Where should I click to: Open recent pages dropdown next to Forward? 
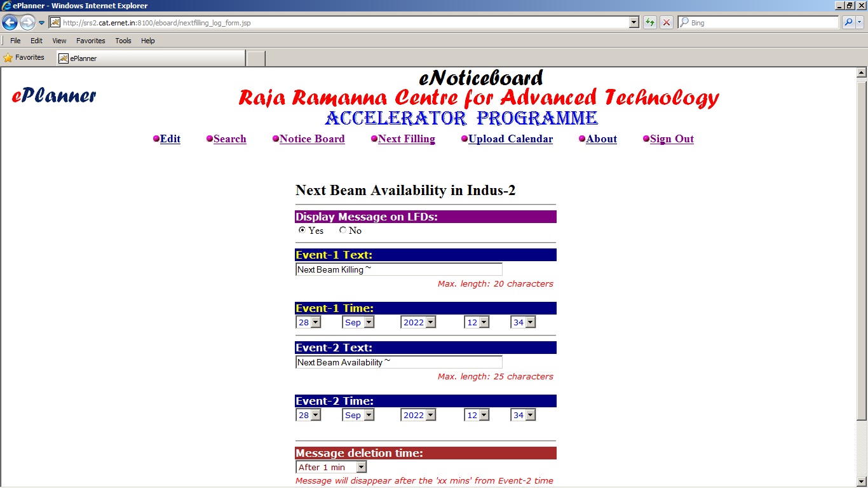(41, 23)
